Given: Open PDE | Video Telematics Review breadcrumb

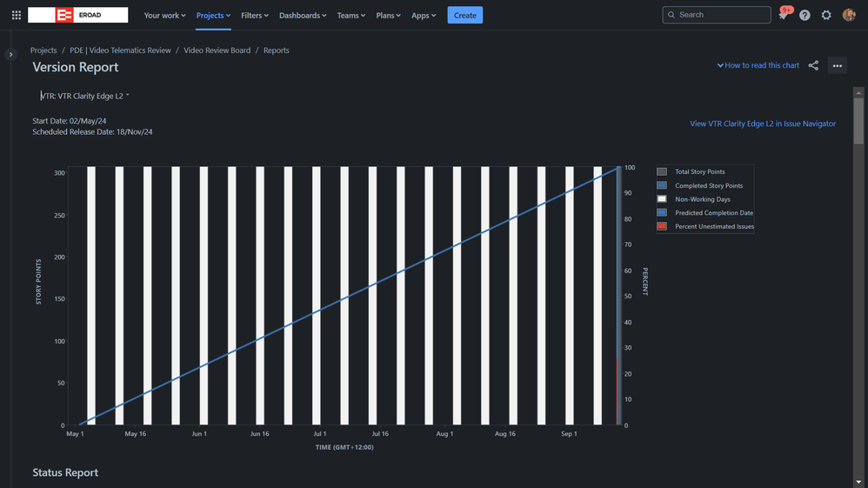Looking at the screenshot, I should coord(120,50).
